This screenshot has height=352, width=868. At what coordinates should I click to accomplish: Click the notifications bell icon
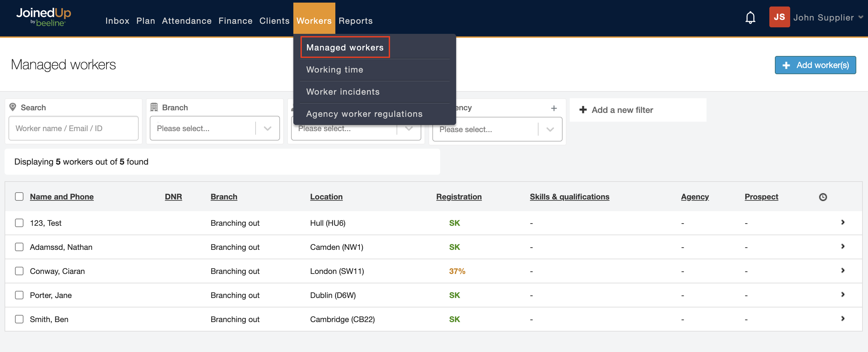(750, 18)
